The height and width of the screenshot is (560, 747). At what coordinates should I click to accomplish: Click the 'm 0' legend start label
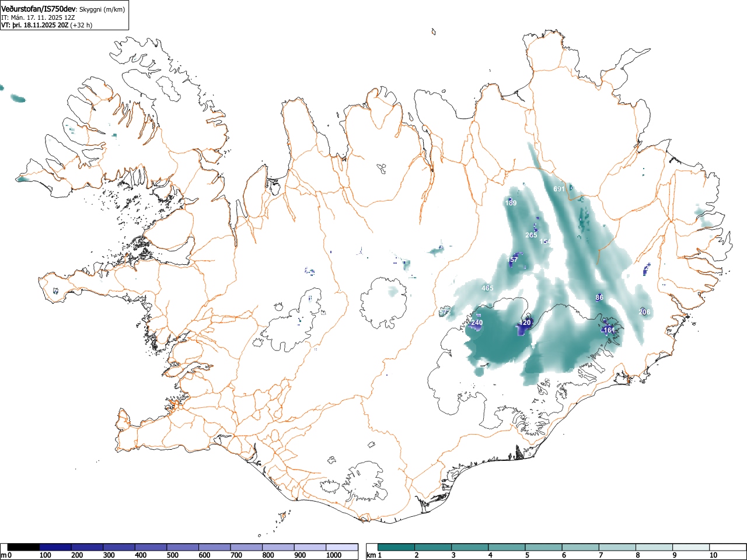pos(6,555)
